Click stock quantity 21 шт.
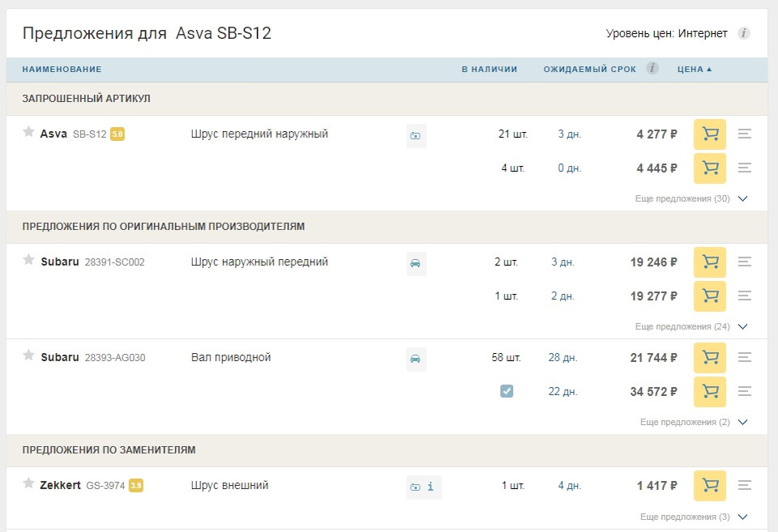 click(513, 134)
